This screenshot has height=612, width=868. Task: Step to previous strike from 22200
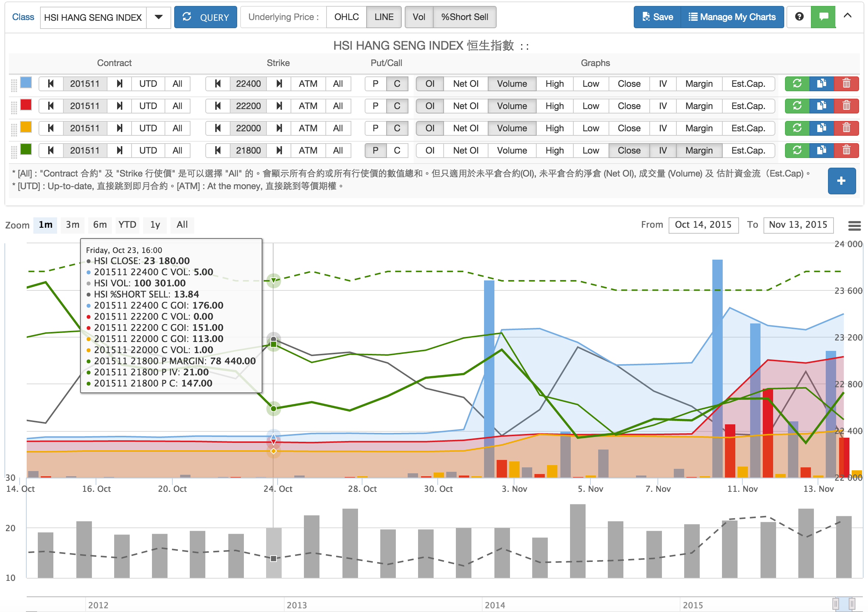[218, 106]
